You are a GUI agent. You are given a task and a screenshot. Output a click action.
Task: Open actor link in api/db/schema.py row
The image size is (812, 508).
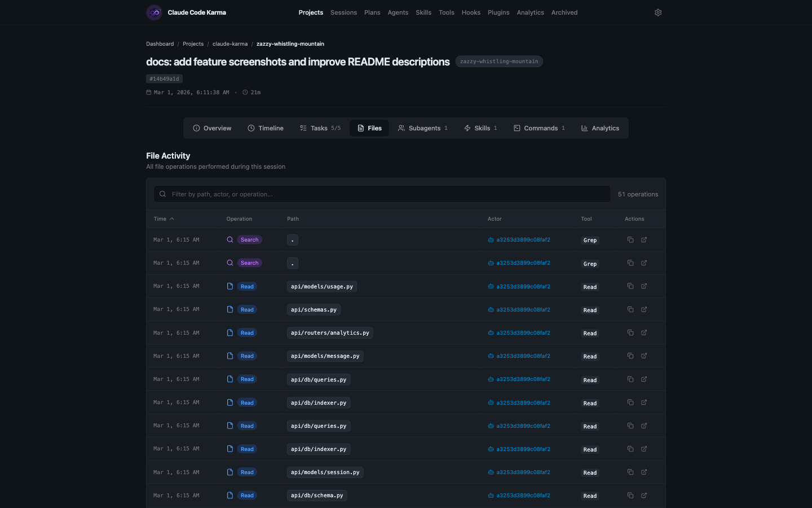click(x=519, y=495)
